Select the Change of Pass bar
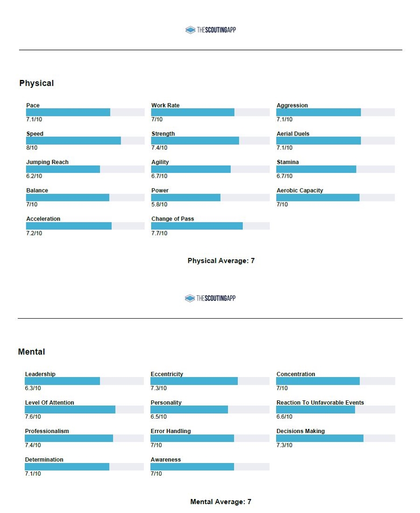The height and width of the screenshot is (513, 420). pos(210,226)
